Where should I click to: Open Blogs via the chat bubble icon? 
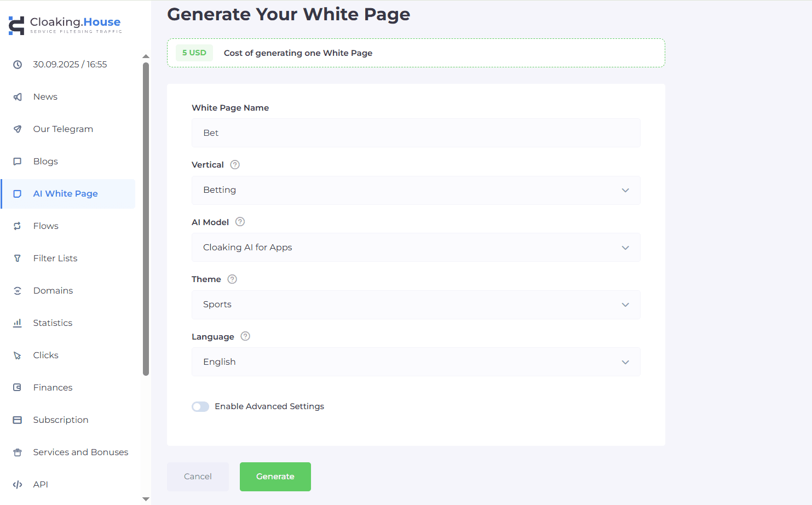tap(18, 161)
